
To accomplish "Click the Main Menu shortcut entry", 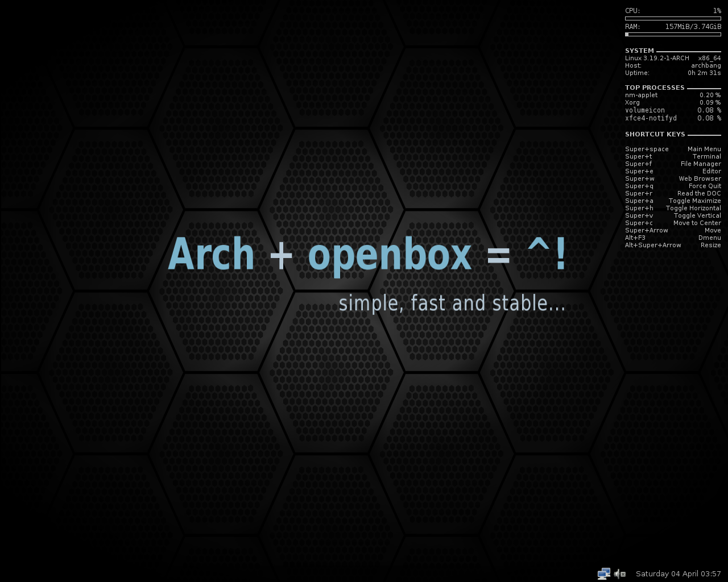I will (673, 149).
